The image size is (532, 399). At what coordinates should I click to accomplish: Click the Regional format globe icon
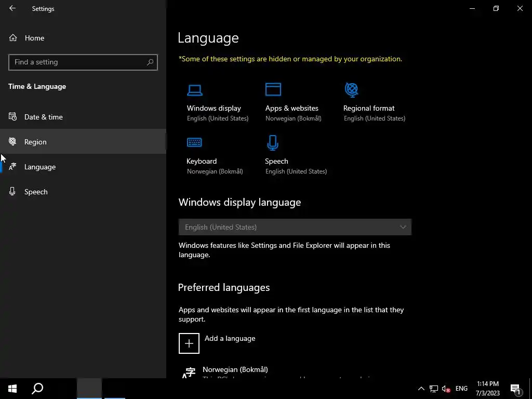point(352,89)
